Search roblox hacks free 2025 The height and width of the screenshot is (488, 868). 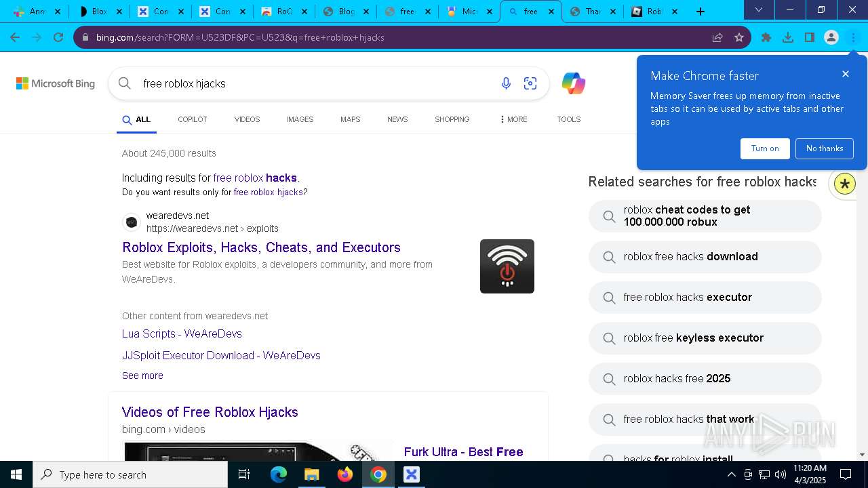coord(705,379)
